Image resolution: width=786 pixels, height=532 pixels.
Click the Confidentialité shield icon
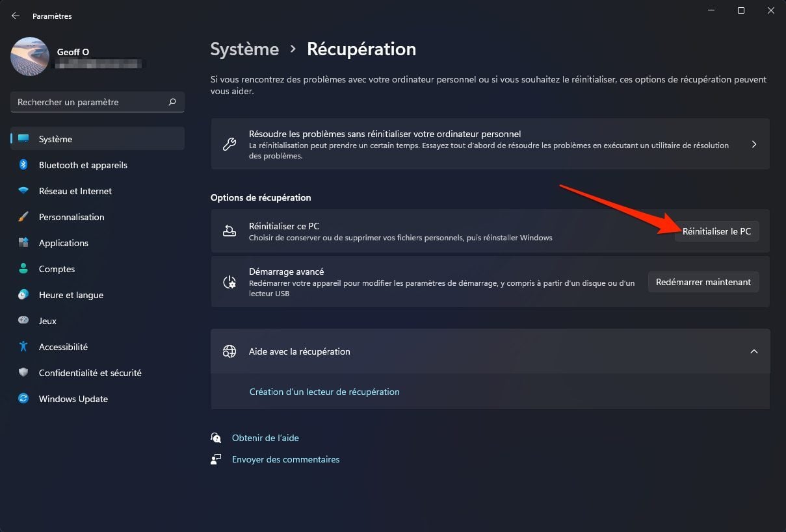(23, 373)
